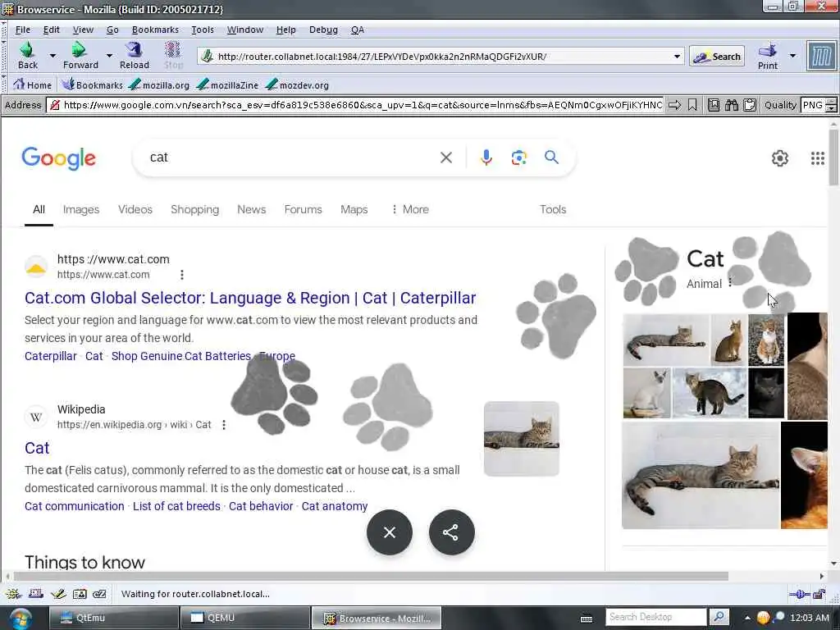The height and width of the screenshot is (630, 840).
Task: Open the Bookmarks menu
Action: [x=155, y=30]
